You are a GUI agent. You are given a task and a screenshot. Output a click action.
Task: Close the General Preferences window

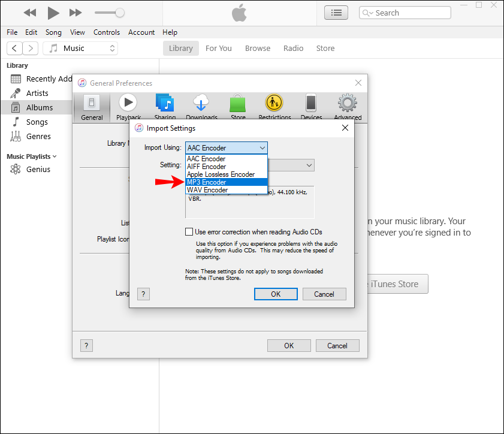point(358,83)
